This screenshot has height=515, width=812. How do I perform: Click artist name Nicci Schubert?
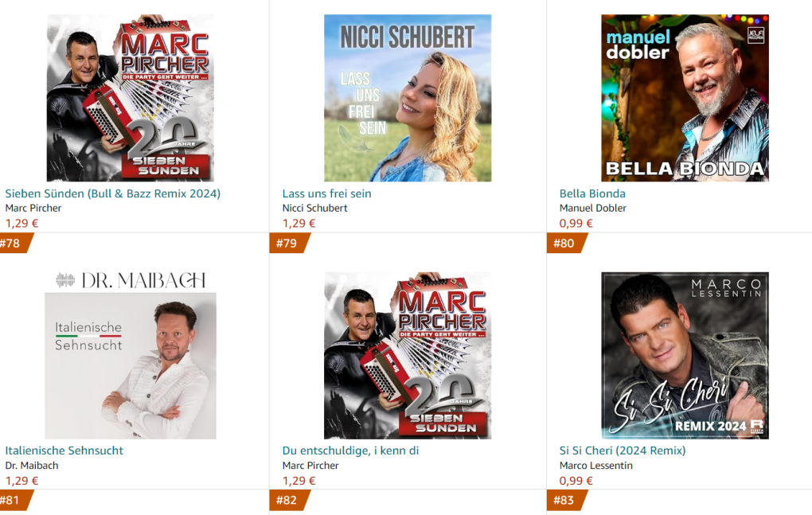[x=315, y=208]
